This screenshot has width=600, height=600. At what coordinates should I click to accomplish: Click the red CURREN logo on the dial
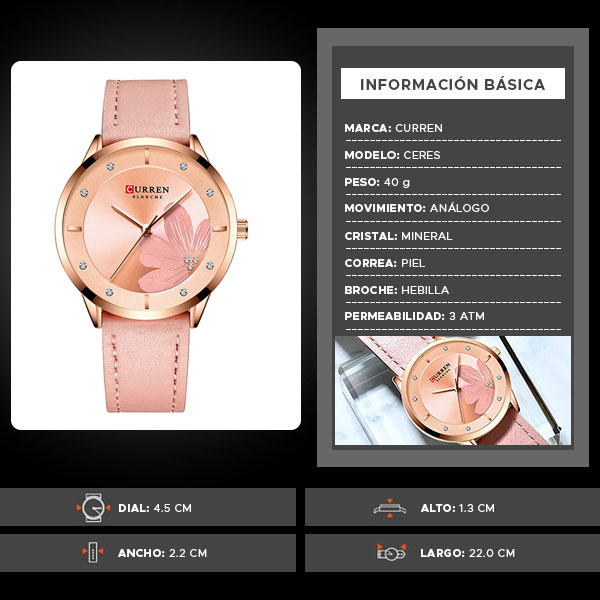tap(147, 191)
